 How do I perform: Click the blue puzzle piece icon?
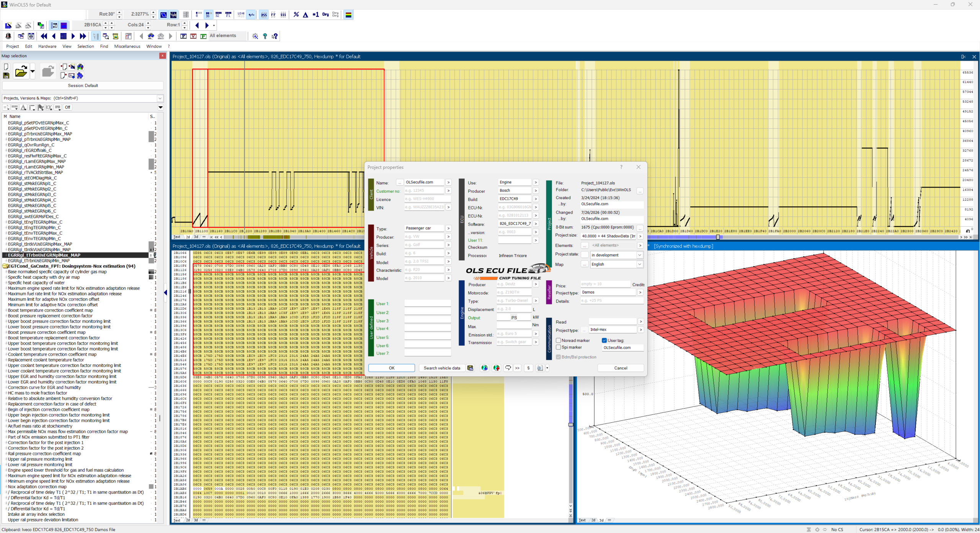click(x=80, y=75)
